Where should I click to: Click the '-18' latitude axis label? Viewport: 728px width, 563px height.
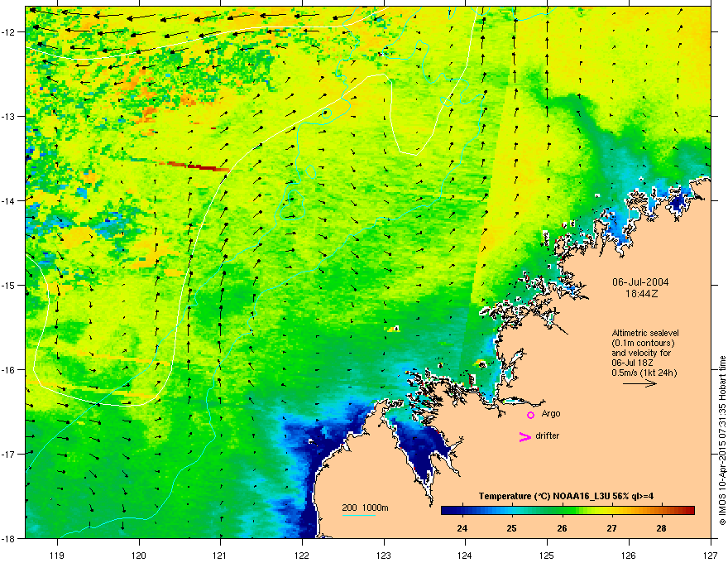(8, 538)
